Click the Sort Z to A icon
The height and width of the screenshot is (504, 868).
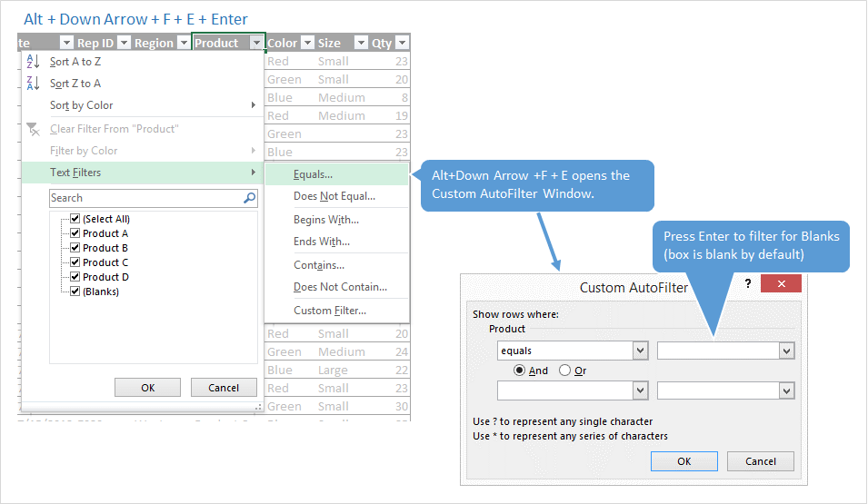coord(34,84)
